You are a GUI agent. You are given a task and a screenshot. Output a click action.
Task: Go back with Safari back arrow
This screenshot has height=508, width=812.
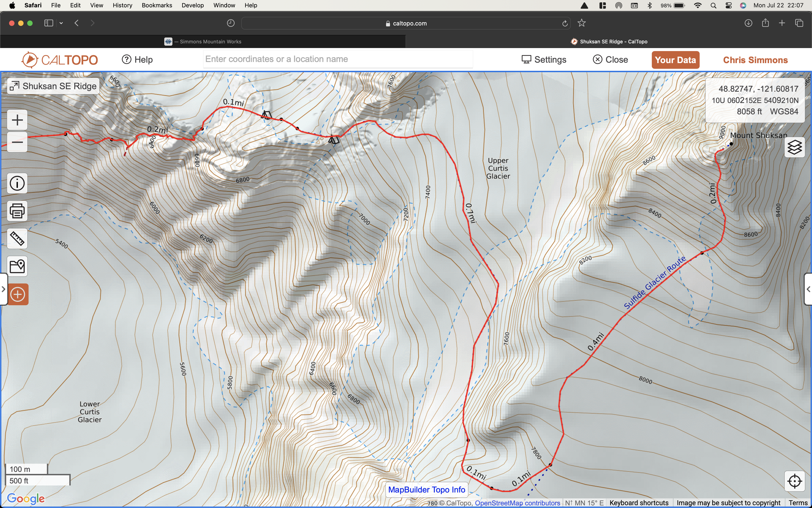pos(77,23)
